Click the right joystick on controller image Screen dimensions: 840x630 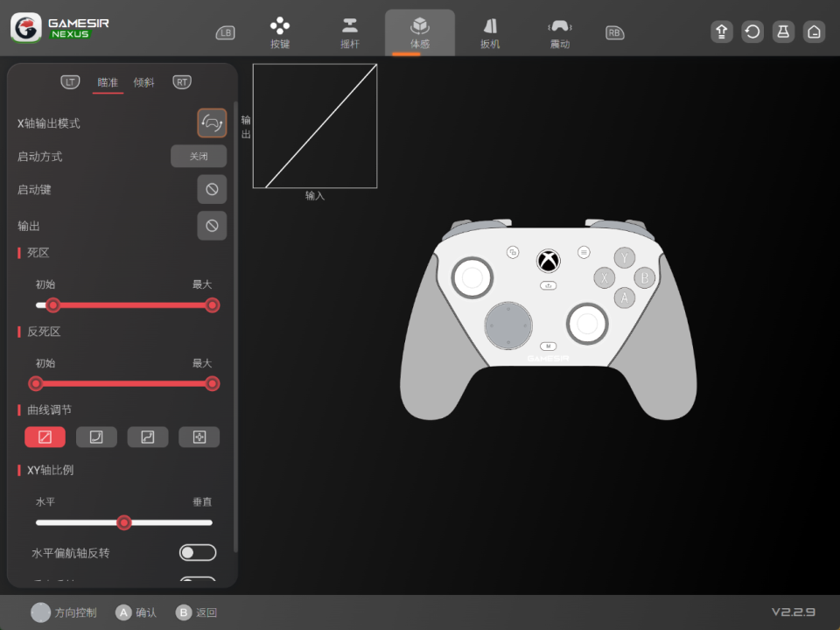click(x=587, y=324)
